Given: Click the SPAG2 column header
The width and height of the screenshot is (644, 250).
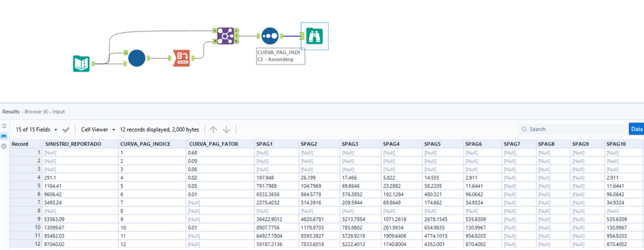Looking at the screenshot, I should tap(320, 144).
